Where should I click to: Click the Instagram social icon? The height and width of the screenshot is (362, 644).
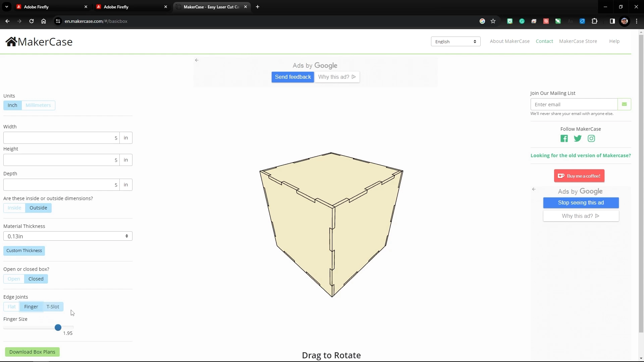click(591, 138)
